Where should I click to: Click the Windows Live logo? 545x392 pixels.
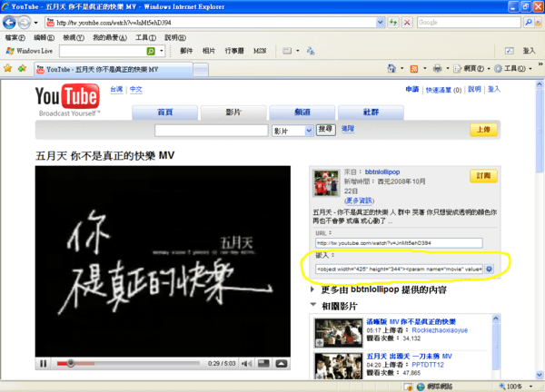29,51
